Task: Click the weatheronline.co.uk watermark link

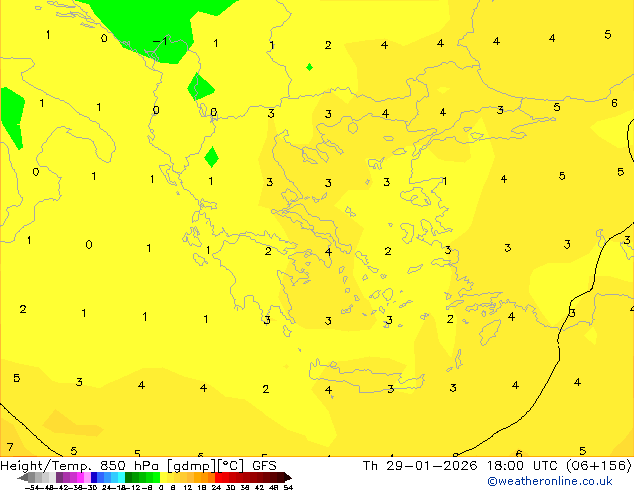Action: [549, 481]
